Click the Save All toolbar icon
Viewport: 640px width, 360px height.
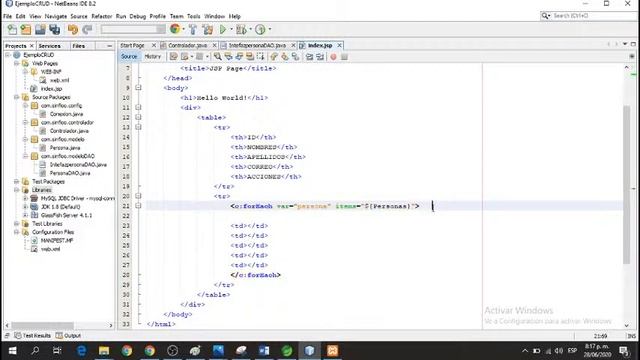[54, 29]
